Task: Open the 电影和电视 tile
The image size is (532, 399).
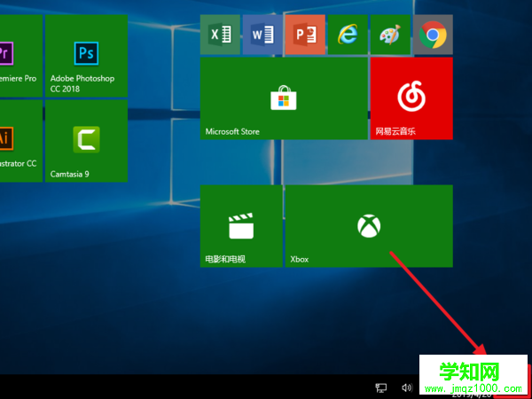Action: tap(241, 226)
